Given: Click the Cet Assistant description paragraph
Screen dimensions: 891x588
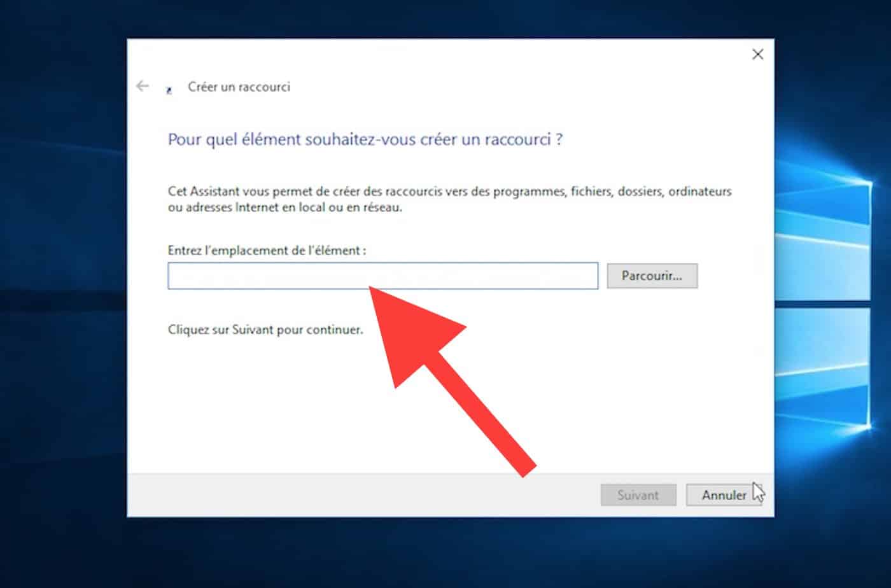Looking at the screenshot, I should [x=449, y=199].
